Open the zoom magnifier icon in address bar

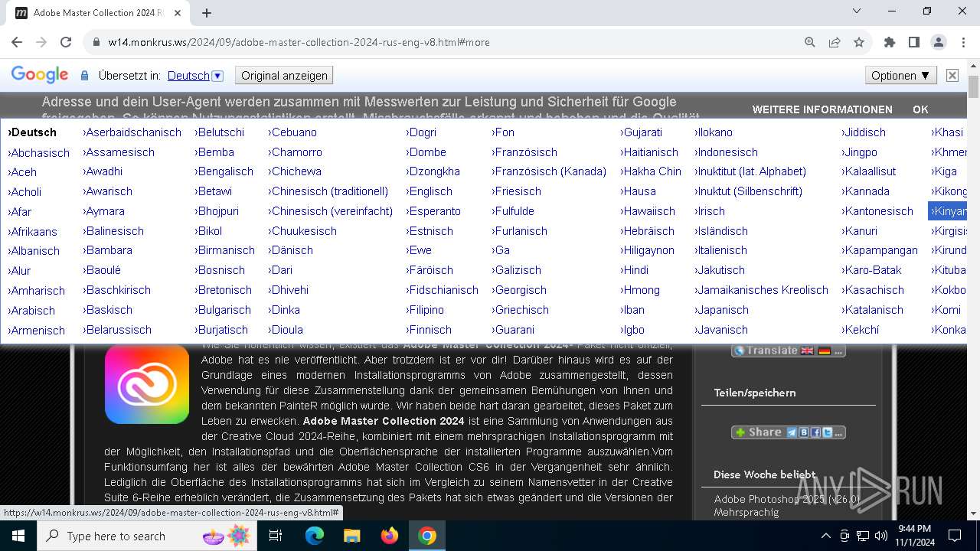coord(810,43)
